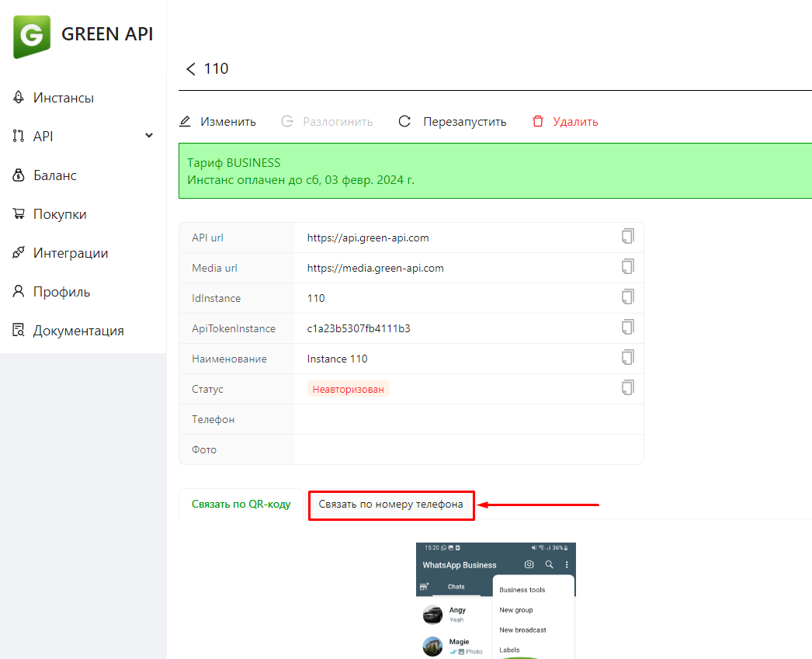Click the GREEN API logo icon

32,36
